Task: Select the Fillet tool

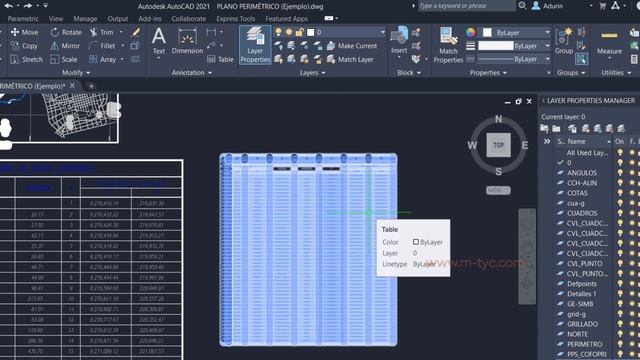Action: (x=102, y=46)
